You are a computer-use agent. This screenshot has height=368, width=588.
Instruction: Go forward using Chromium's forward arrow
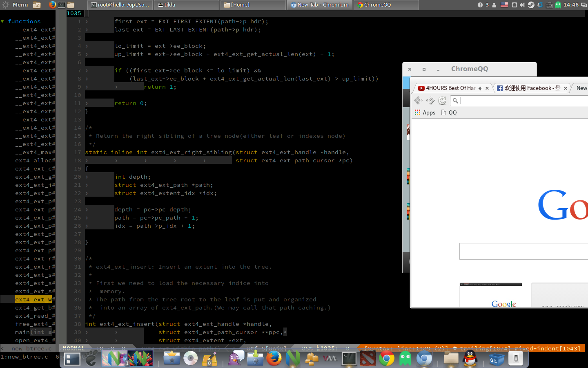tap(430, 100)
